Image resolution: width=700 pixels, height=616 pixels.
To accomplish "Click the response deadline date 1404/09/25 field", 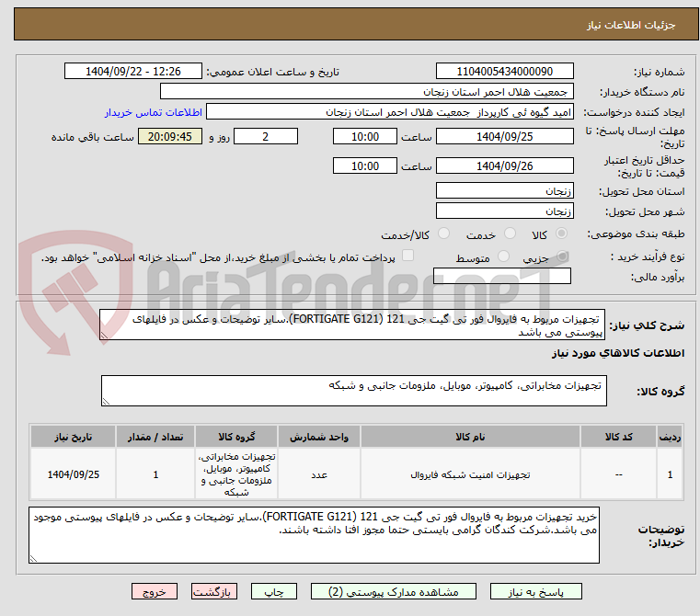I will 504,136.
